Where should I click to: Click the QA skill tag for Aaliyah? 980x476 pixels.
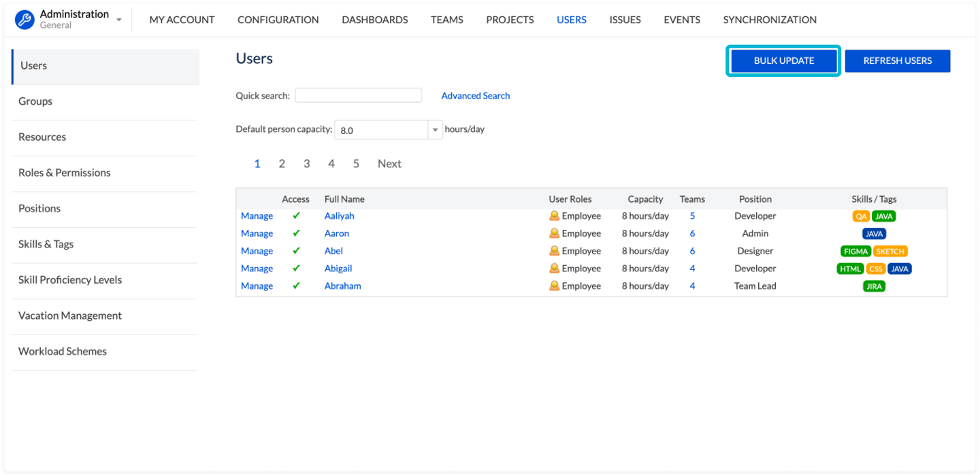(861, 216)
